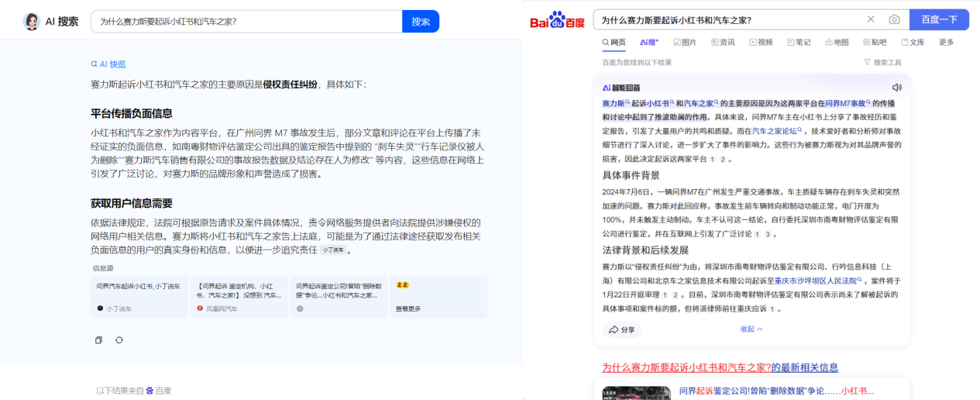Screen dimensions: 980x400
Task: Play the 智能回答 audio with the speaker icon
Action: coord(896,88)
